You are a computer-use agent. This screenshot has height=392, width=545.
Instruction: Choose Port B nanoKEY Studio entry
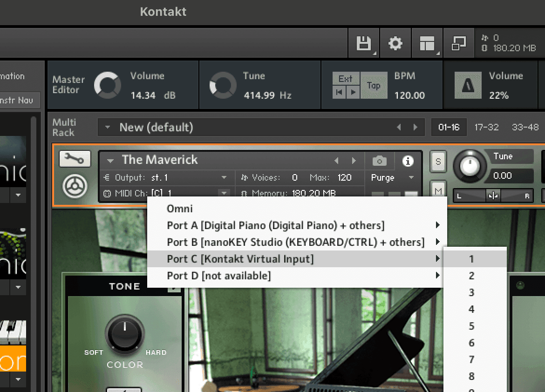[x=295, y=242]
